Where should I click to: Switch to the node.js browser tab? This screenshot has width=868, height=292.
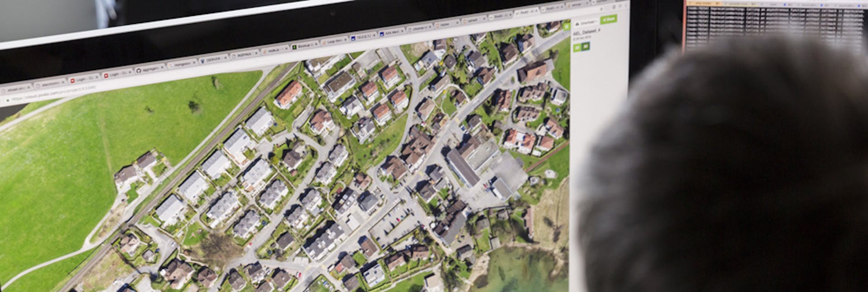275,50
